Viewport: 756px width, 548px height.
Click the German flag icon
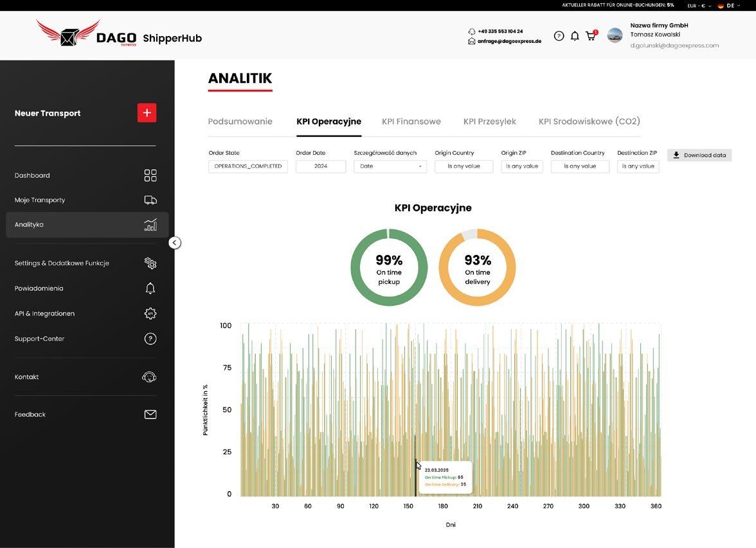click(721, 6)
